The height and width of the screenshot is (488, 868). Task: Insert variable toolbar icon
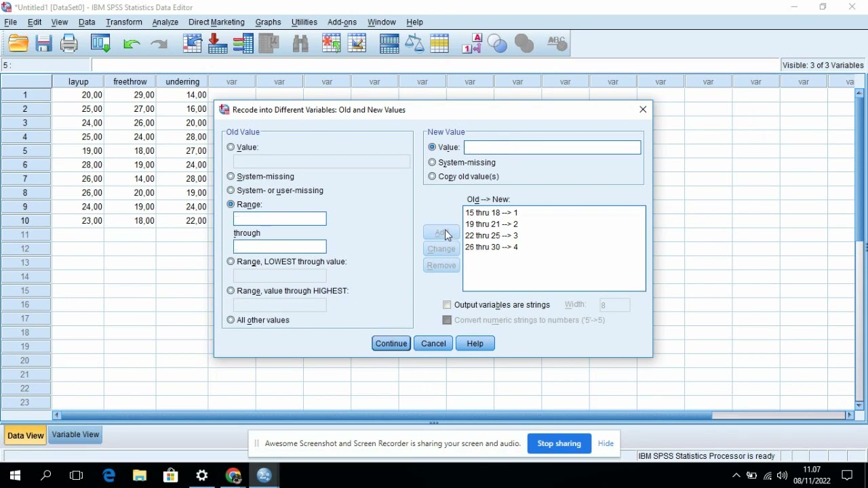(x=357, y=44)
